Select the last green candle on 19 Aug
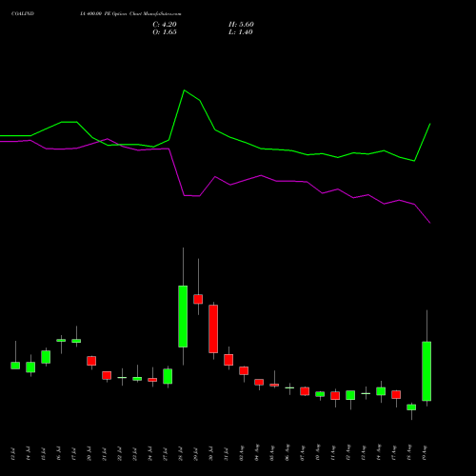 [426, 371]
